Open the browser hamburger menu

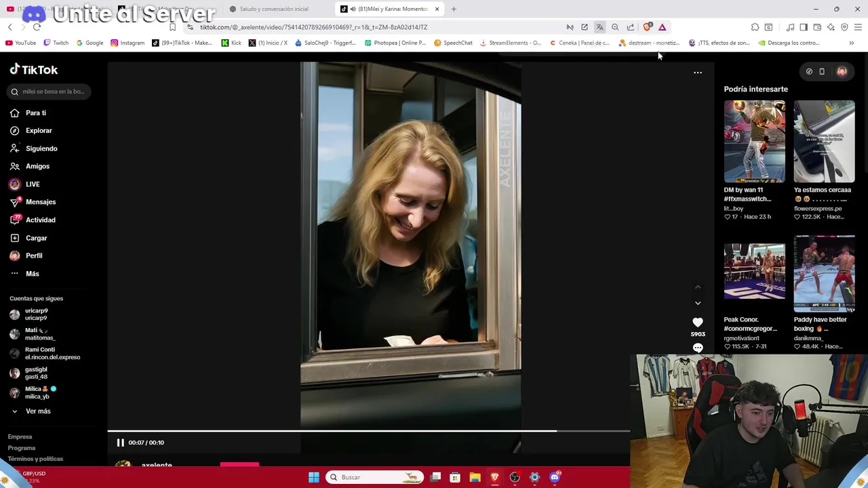tap(858, 27)
